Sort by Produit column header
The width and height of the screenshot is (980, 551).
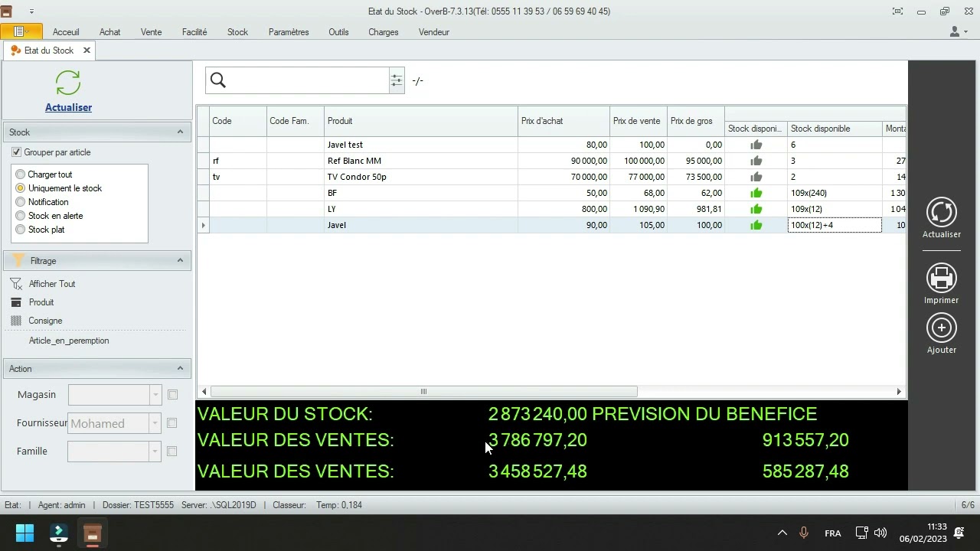pos(421,121)
